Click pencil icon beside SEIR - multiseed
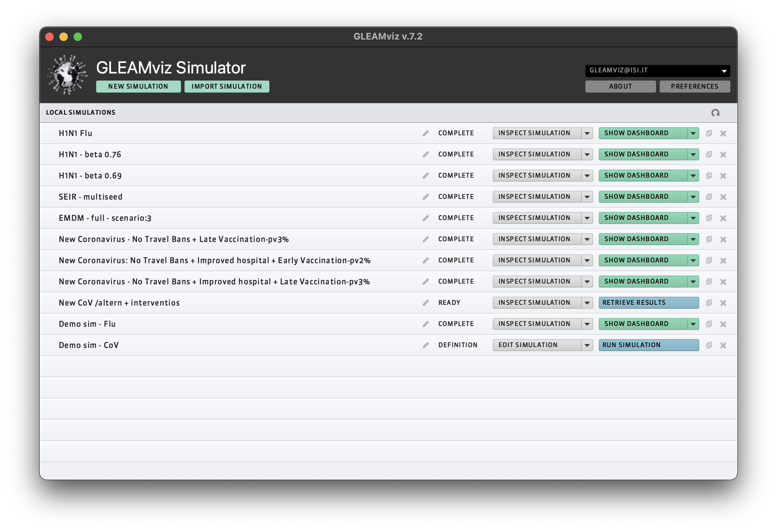Viewport: 777px width, 532px height. 426,197
